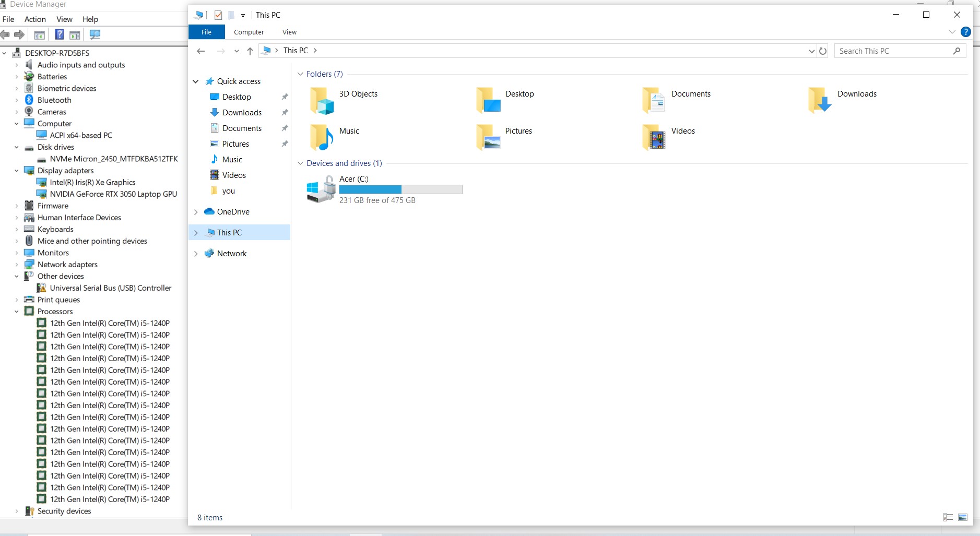
Task: Open the Action menu in Device Manager
Action: tap(35, 19)
